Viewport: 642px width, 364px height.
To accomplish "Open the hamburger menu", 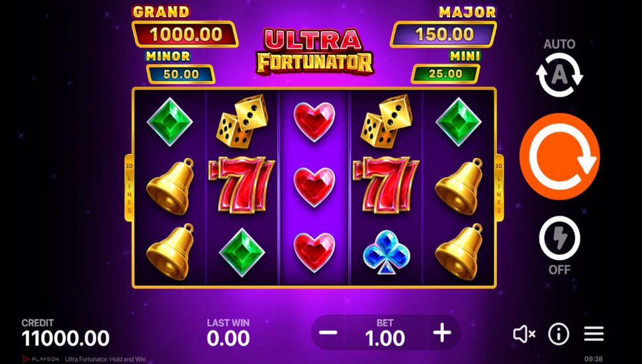I will pos(594,334).
